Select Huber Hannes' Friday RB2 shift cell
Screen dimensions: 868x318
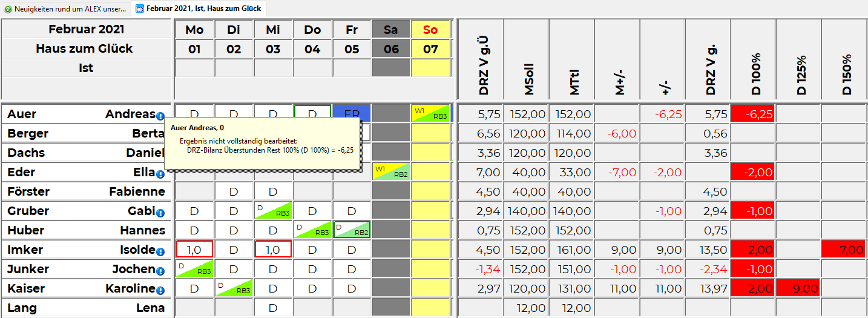[352, 230]
